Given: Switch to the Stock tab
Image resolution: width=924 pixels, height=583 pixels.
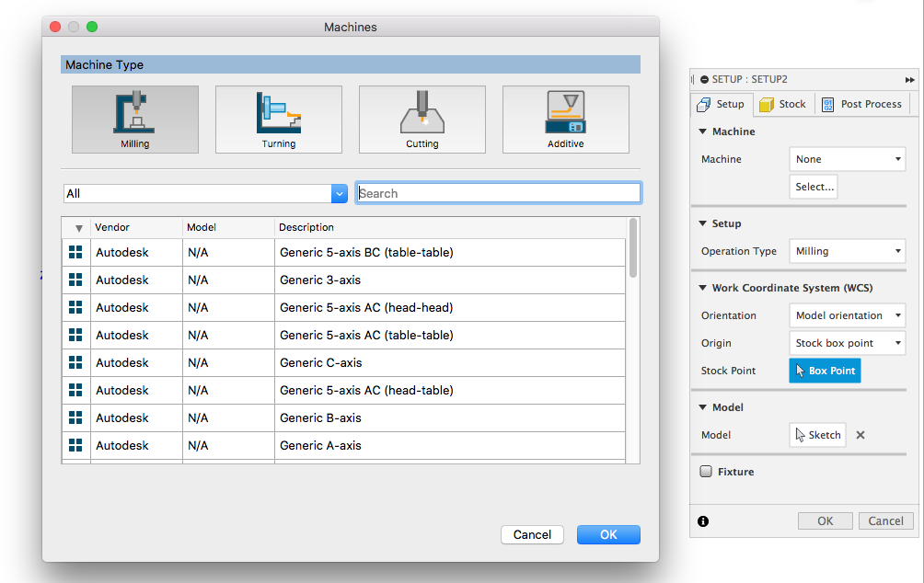Looking at the screenshot, I should (x=783, y=104).
